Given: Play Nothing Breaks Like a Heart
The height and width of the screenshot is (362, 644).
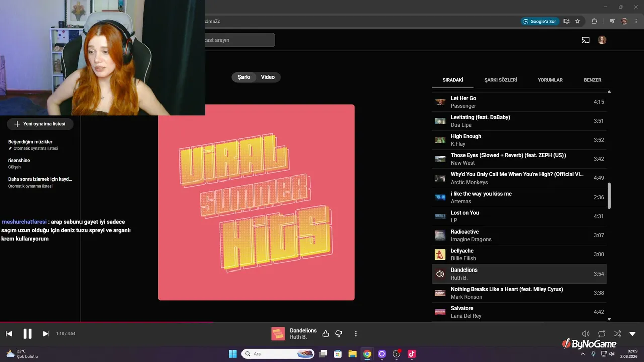Looking at the screenshot, I should pyautogui.click(x=519, y=293).
